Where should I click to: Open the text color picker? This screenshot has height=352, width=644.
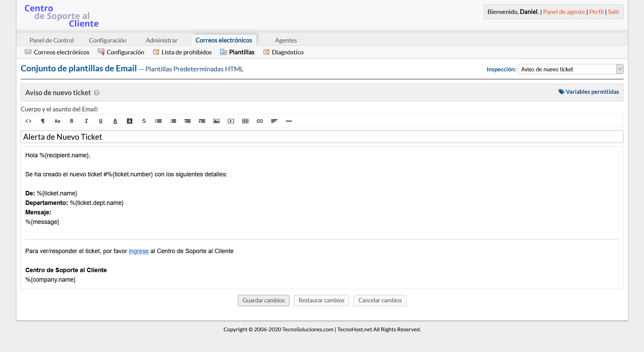coord(115,121)
